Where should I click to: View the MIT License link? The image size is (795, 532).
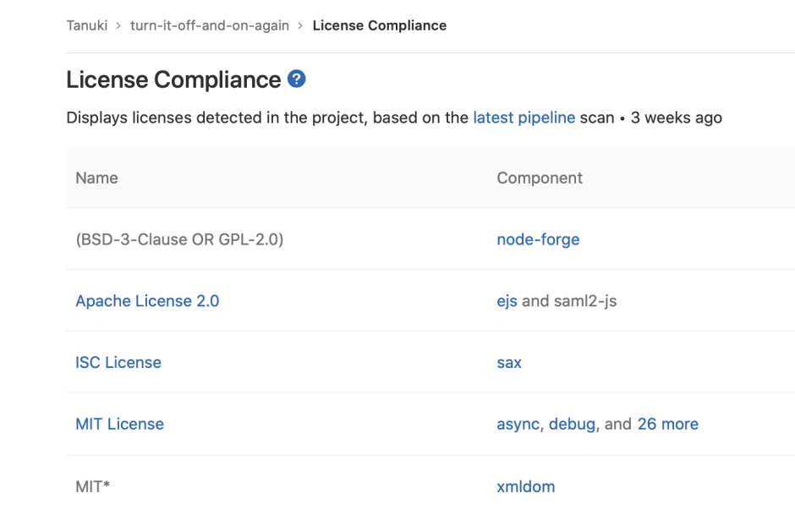[119, 425]
